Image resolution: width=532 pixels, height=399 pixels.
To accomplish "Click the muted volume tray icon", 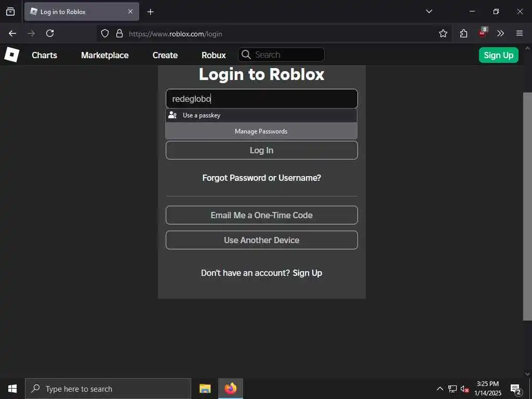I will pos(465,389).
